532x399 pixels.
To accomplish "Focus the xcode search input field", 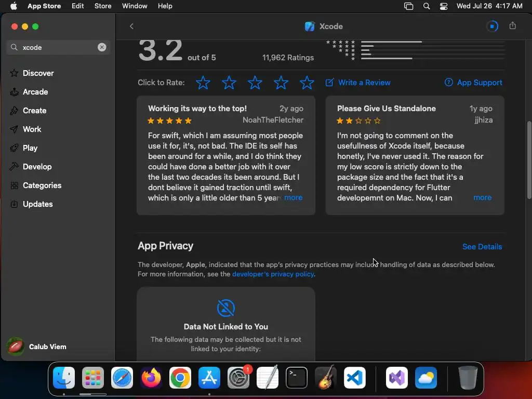I will point(59,47).
